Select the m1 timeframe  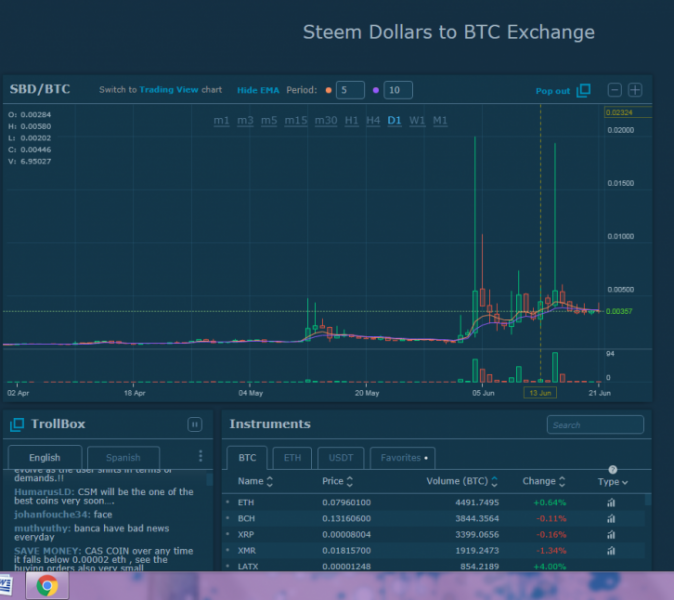221,121
